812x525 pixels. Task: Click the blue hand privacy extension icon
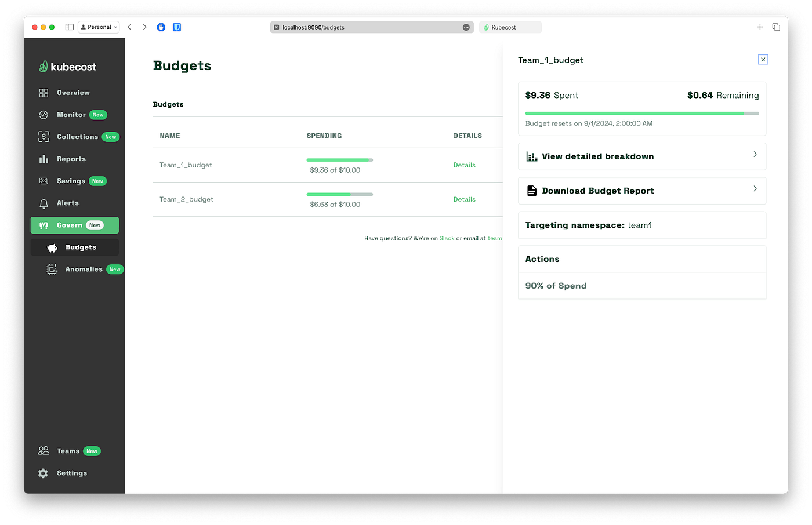click(161, 27)
